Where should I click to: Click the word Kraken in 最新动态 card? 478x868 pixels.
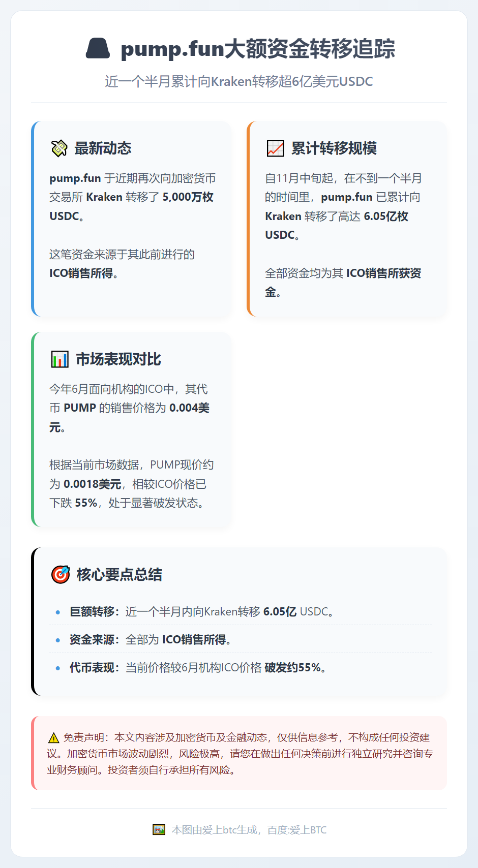[104, 197]
